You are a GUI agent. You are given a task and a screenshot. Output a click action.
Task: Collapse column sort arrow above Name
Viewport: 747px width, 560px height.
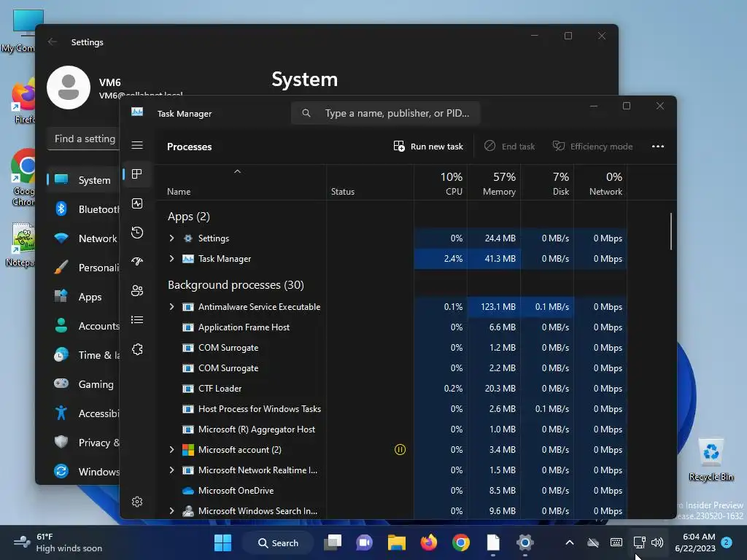[x=237, y=171]
